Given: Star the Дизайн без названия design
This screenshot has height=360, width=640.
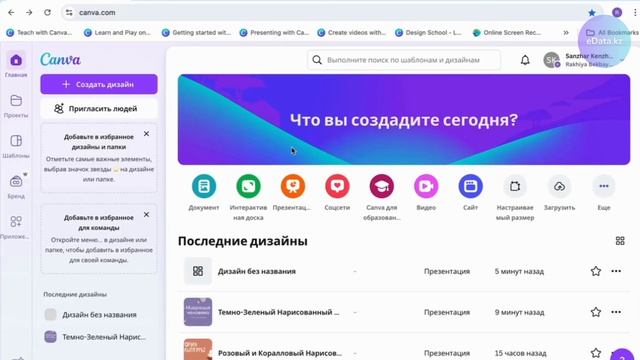Looking at the screenshot, I should coord(596,271).
